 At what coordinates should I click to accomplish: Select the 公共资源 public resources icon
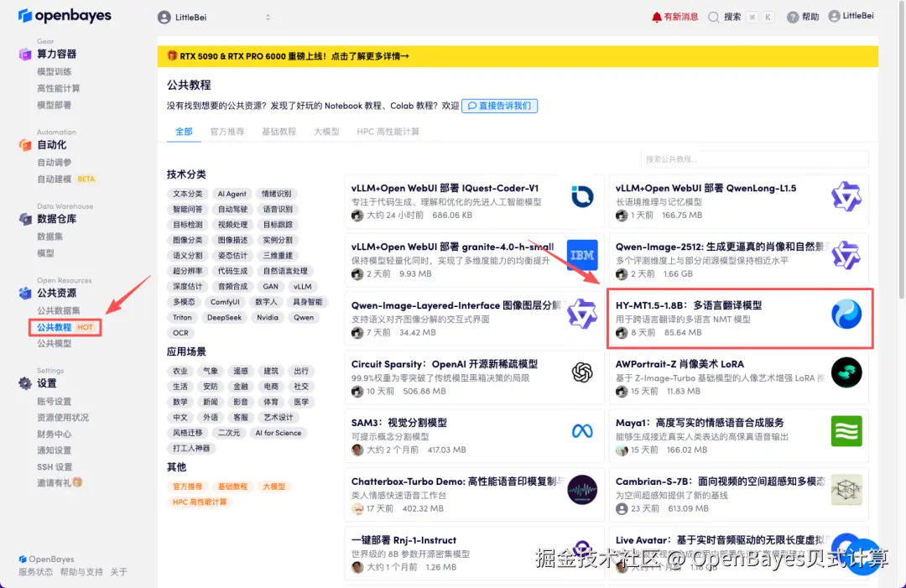pos(25,293)
